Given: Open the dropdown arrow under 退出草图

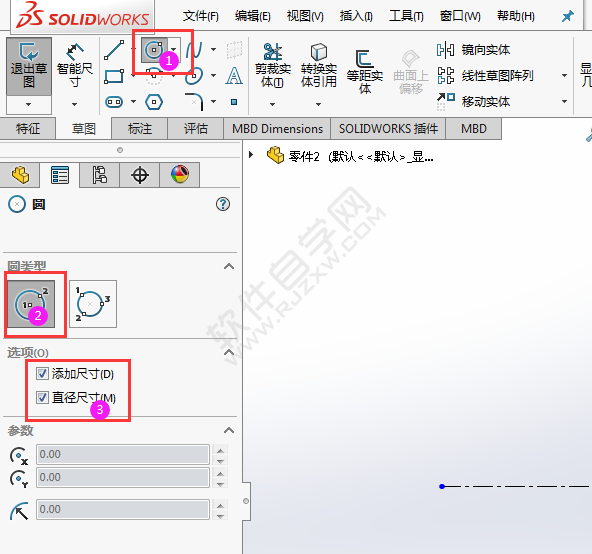Looking at the screenshot, I should click(29, 105).
